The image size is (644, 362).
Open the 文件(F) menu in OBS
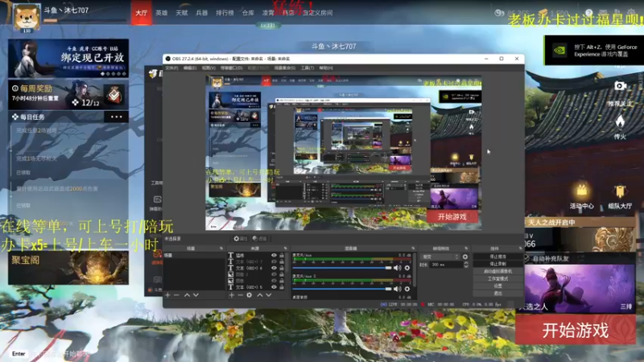pos(171,68)
